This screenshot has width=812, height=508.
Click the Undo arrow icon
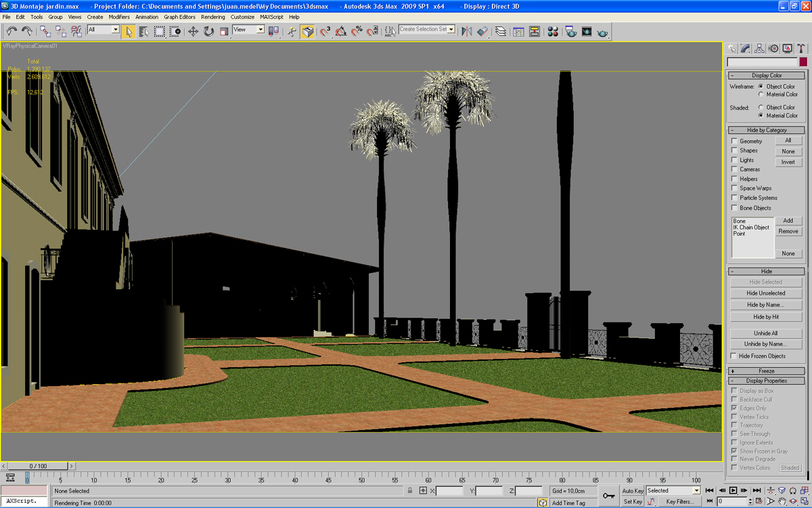pyautogui.click(x=12, y=31)
